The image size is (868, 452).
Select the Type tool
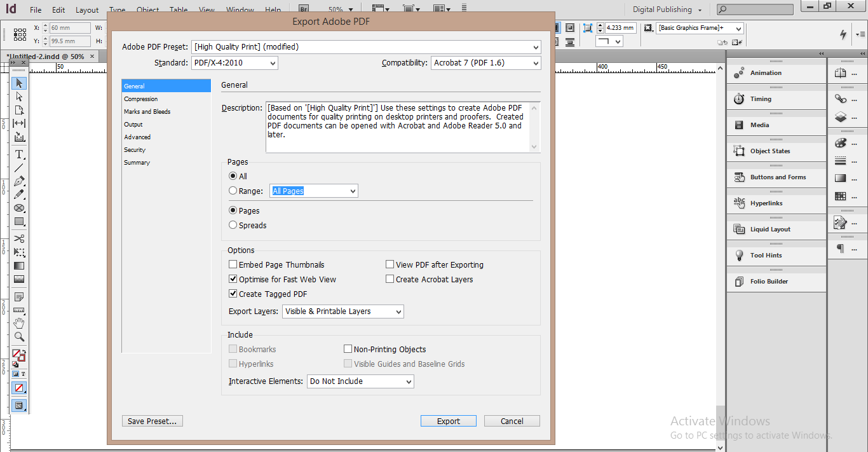[x=19, y=154]
